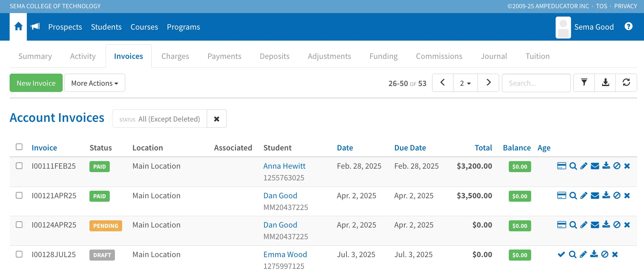Record a payment for invoice I00111FEB25
Viewport: 644px width, 274px height.
(x=561, y=166)
